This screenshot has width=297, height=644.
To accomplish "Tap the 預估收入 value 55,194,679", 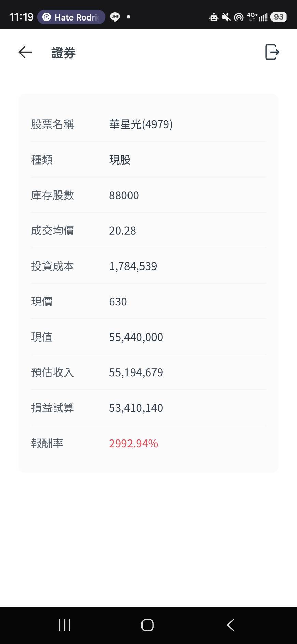I will coord(136,372).
